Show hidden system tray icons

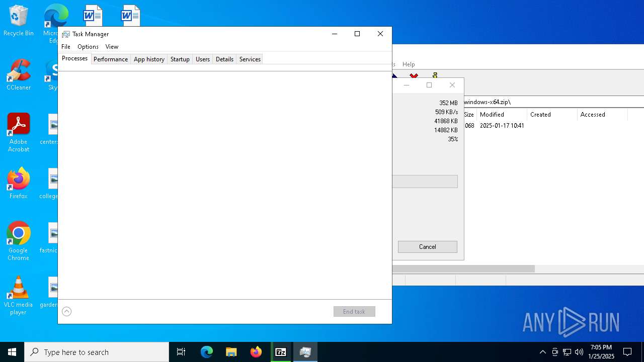(542, 352)
